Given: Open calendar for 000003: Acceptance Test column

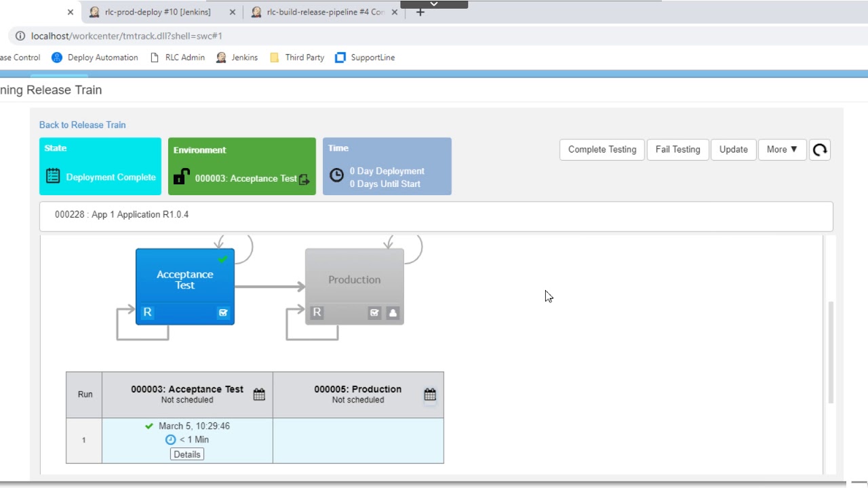Looking at the screenshot, I should 259,394.
